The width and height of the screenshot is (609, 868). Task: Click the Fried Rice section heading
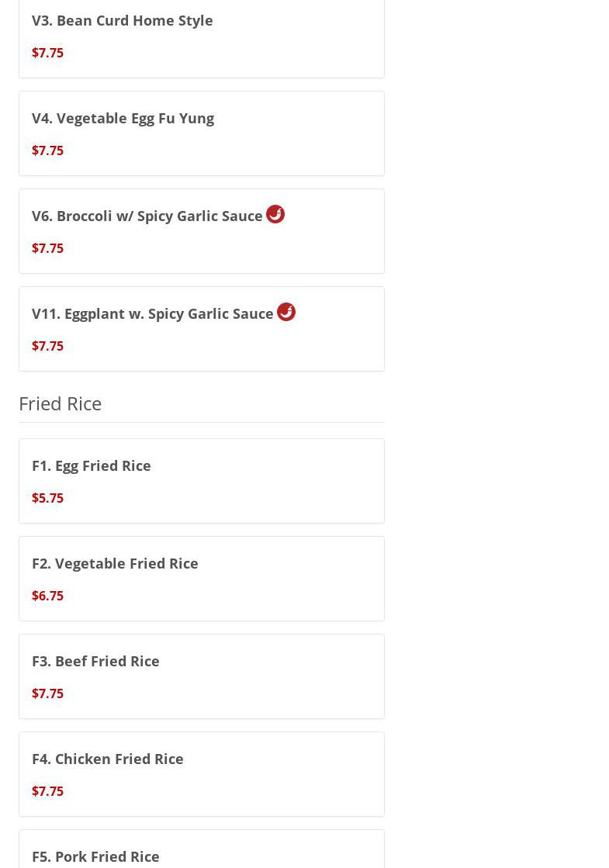pos(60,403)
